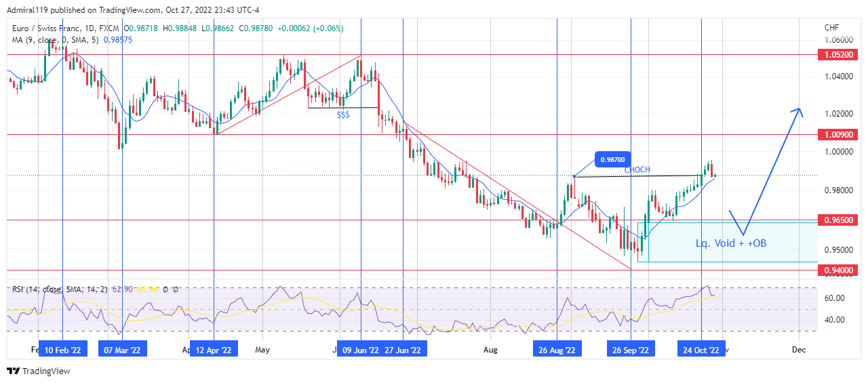Select the 26 Aug '22 date marker

tap(557, 350)
